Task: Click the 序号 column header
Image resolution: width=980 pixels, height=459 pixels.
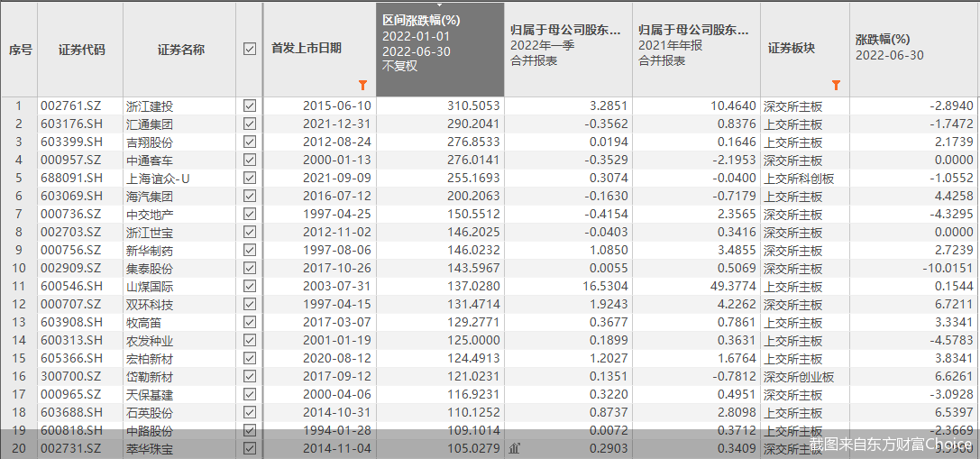Action: tap(20, 50)
